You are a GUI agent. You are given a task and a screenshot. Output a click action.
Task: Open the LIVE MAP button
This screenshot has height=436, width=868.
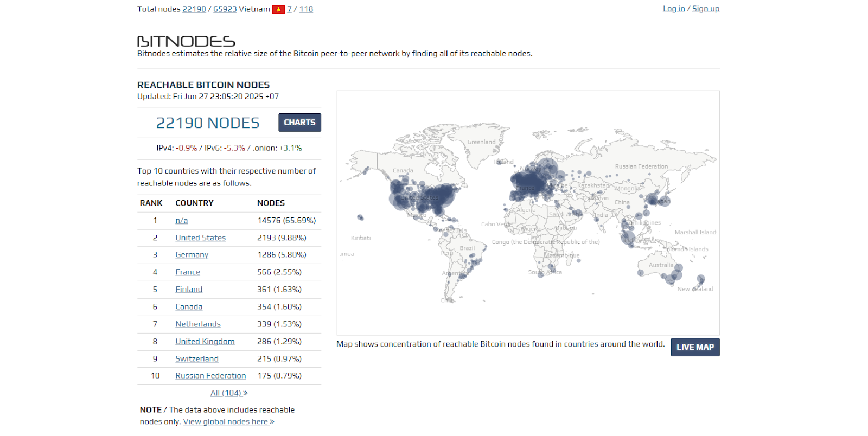coord(695,347)
